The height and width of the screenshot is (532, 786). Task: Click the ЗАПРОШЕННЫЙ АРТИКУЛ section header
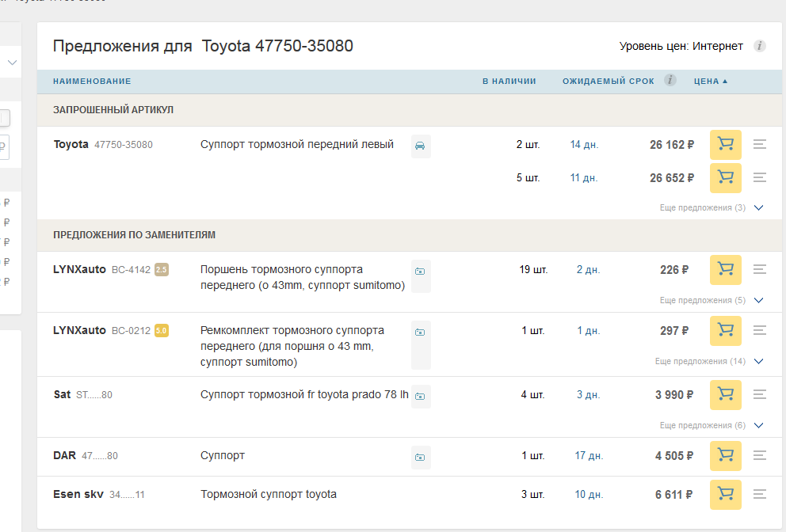pos(113,110)
